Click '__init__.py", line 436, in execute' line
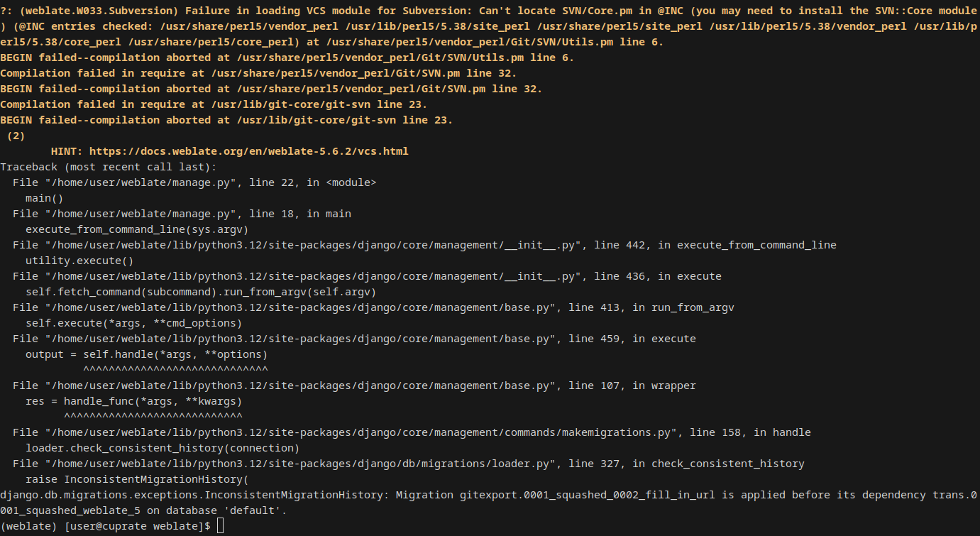980x536 pixels. point(367,276)
